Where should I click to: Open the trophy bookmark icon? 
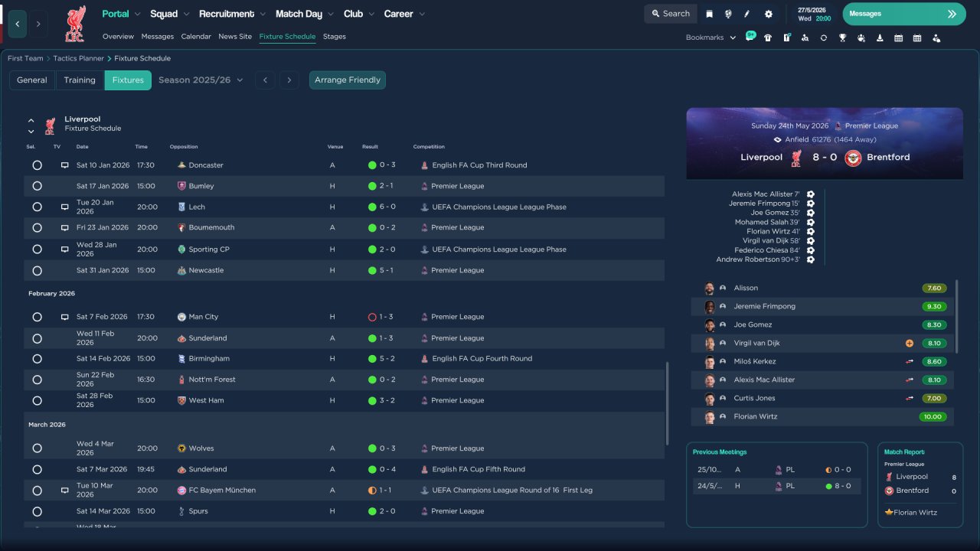coord(842,37)
